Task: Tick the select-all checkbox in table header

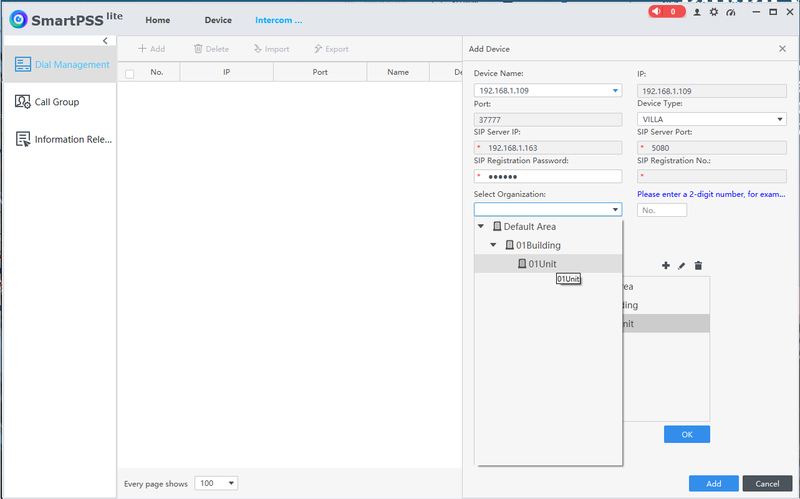Action: (x=129, y=73)
